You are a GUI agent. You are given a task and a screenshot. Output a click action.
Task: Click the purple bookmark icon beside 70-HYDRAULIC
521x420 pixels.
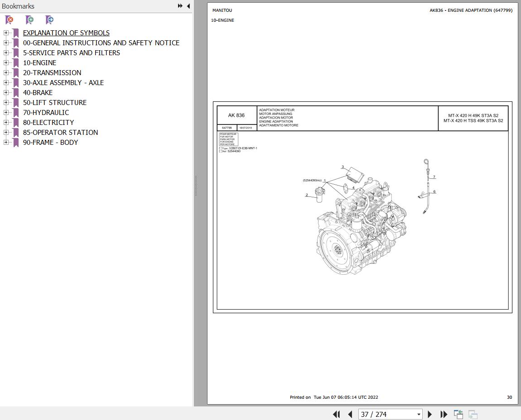[15, 113]
